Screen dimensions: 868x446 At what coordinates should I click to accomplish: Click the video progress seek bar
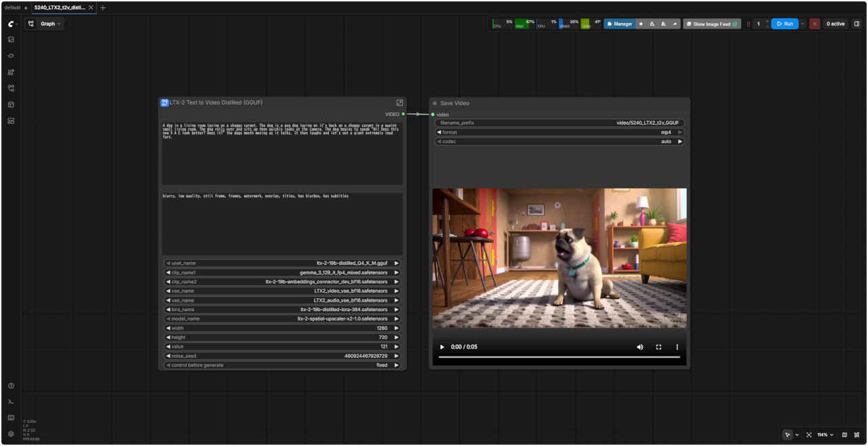[559, 357]
